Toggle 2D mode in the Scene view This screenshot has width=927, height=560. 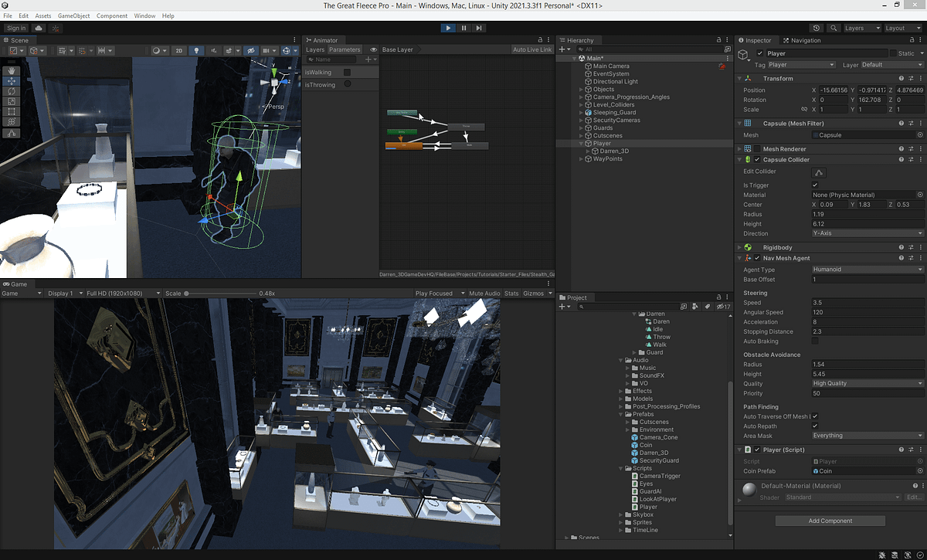(x=179, y=50)
